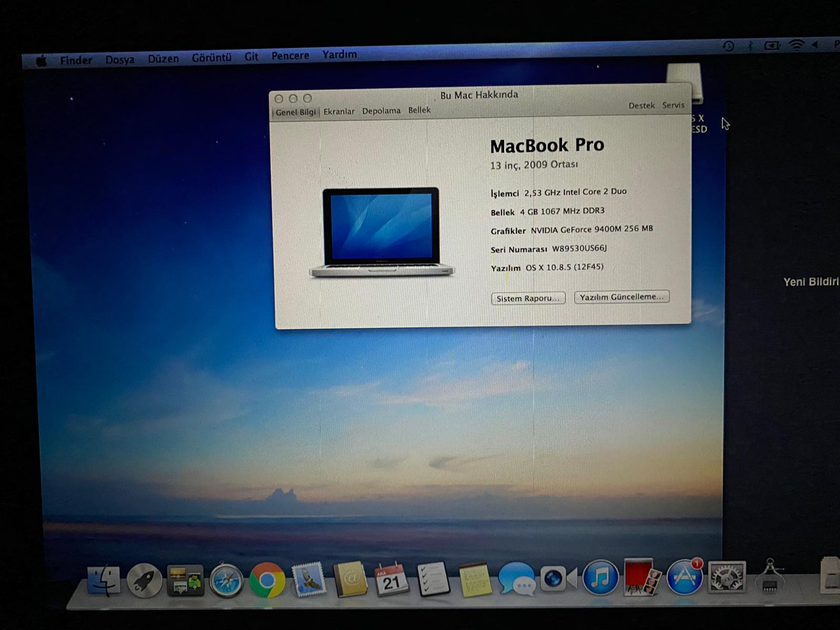Launch Photo Booth from the Dock
Screen dimensions: 840x630
pyautogui.click(x=642, y=577)
